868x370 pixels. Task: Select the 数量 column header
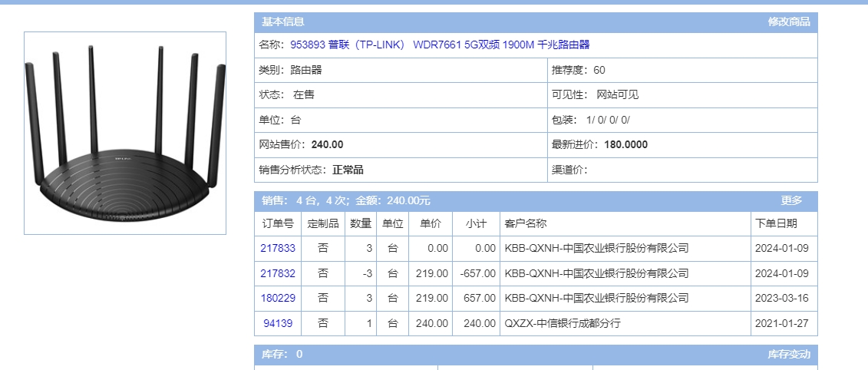(361, 224)
